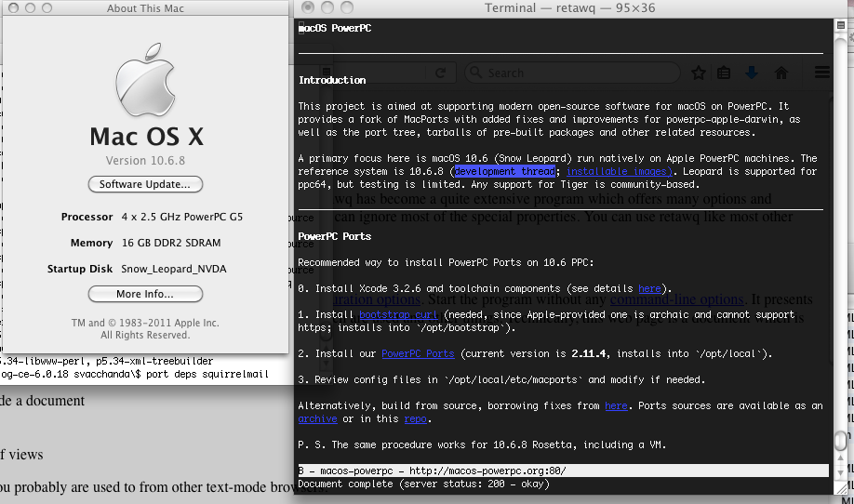The width and height of the screenshot is (854, 504).
Task: Click the 'Document complete' status message
Action: 423,484
